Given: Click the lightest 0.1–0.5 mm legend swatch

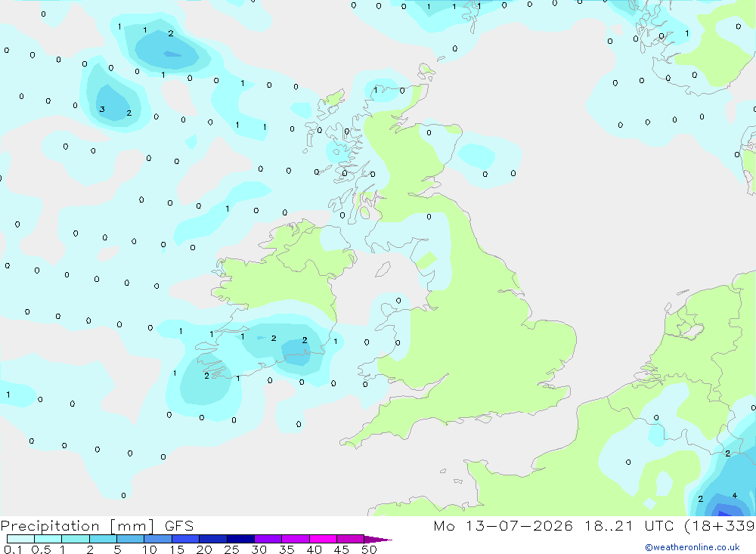Looking at the screenshot, I should click(20, 539).
